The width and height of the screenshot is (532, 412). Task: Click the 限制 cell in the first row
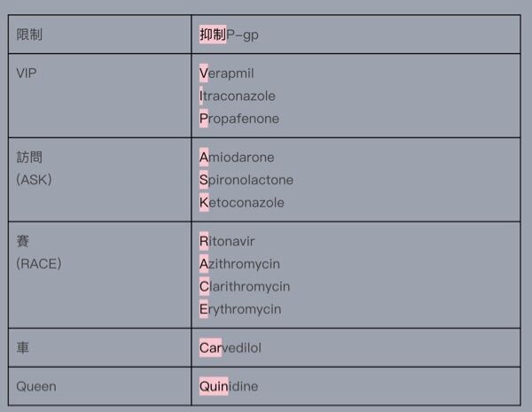(x=29, y=35)
